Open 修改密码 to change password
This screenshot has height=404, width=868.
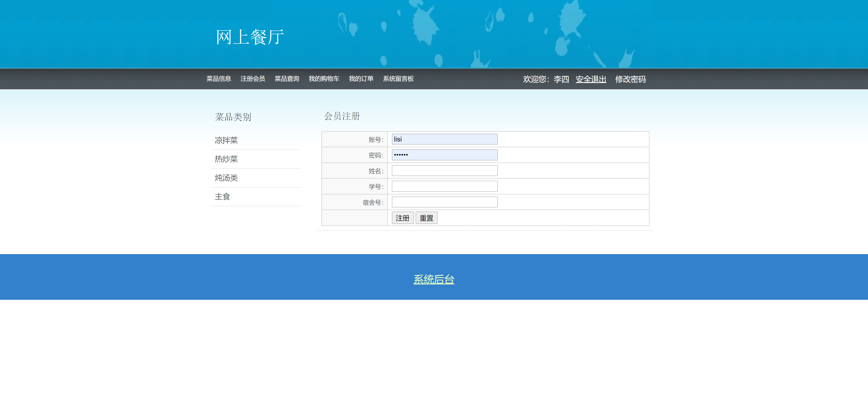(631, 79)
